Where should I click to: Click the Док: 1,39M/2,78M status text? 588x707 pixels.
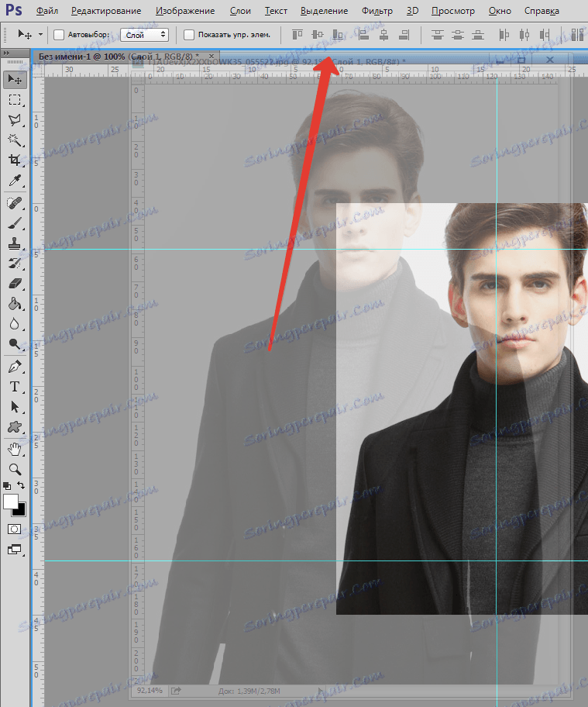(249, 691)
